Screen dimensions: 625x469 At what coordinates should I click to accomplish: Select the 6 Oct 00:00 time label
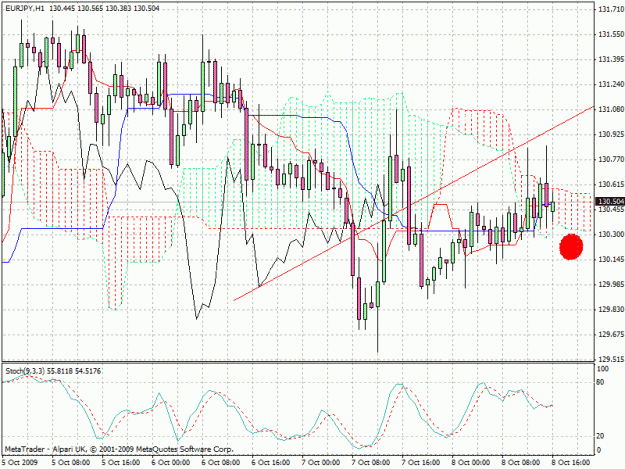(x=171, y=462)
